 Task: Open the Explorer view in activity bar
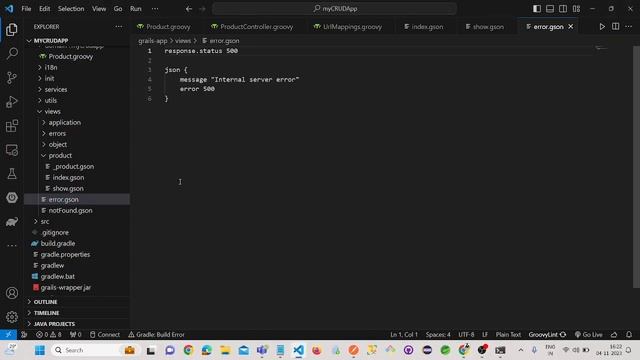coord(12,29)
